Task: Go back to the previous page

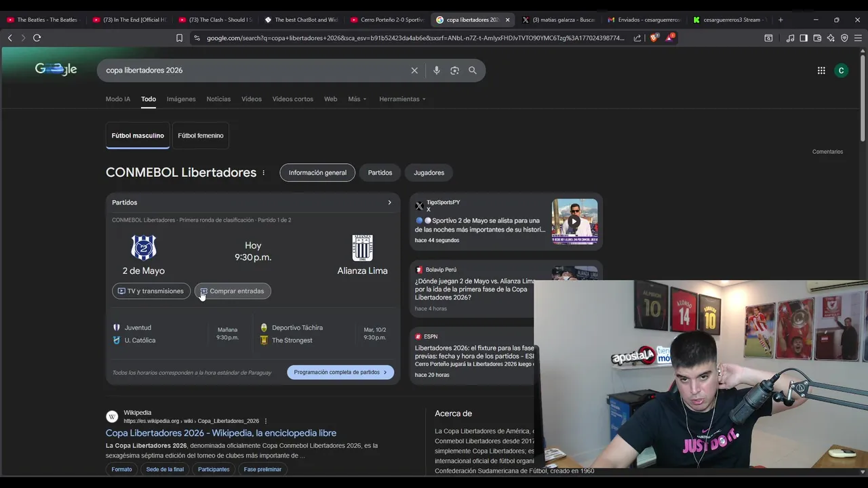Action: pos(10,38)
